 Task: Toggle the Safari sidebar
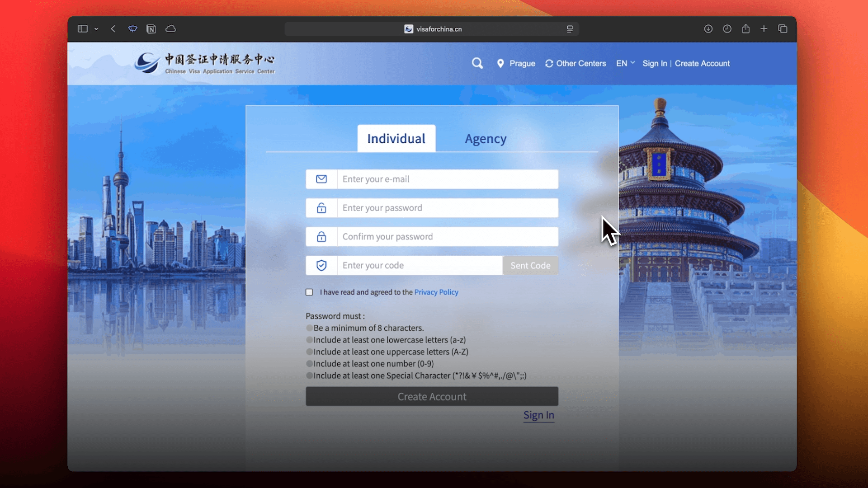(x=82, y=29)
